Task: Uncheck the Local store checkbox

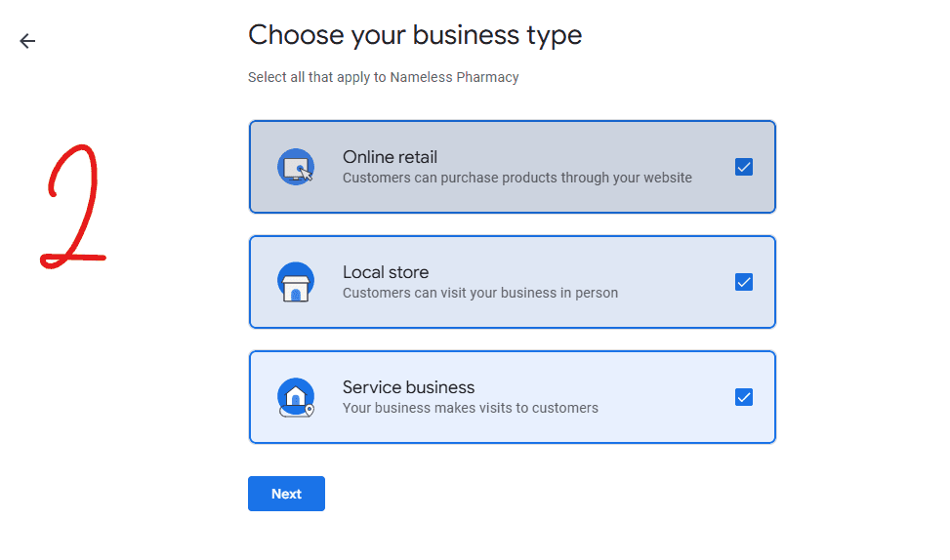Action: coord(743,282)
